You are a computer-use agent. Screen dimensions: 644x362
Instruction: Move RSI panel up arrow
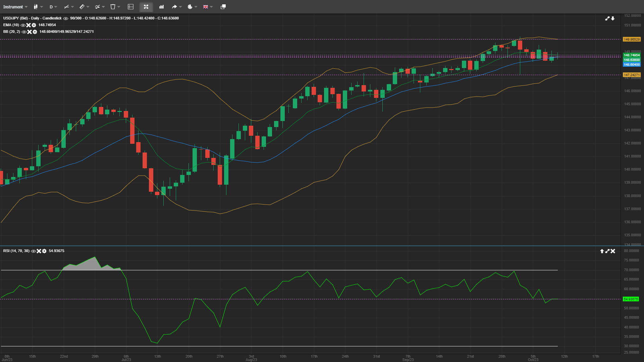point(602,251)
